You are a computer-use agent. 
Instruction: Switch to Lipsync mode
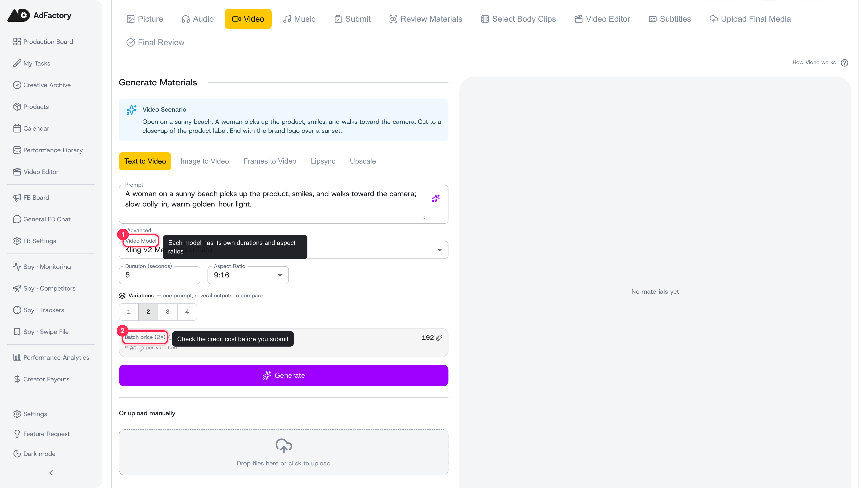(x=323, y=161)
